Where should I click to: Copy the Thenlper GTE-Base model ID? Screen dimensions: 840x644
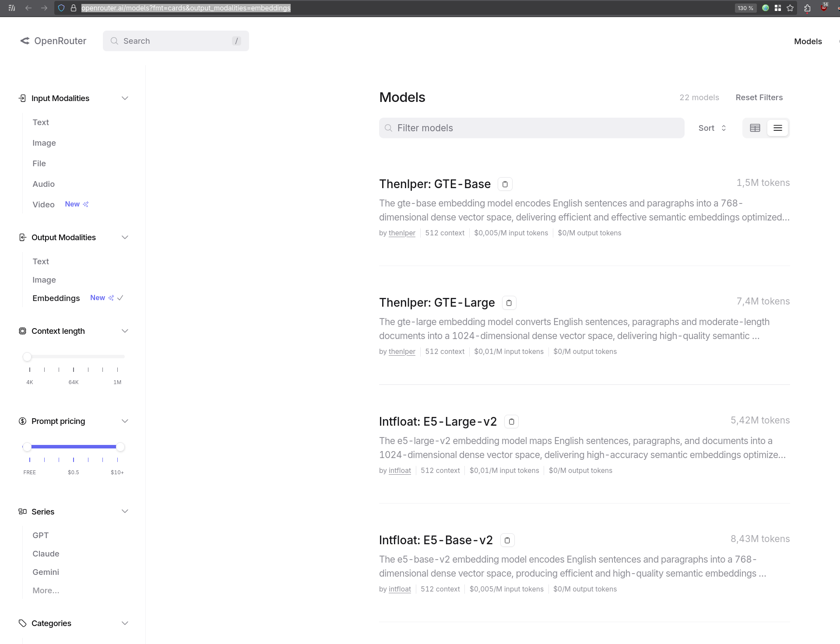pos(505,184)
